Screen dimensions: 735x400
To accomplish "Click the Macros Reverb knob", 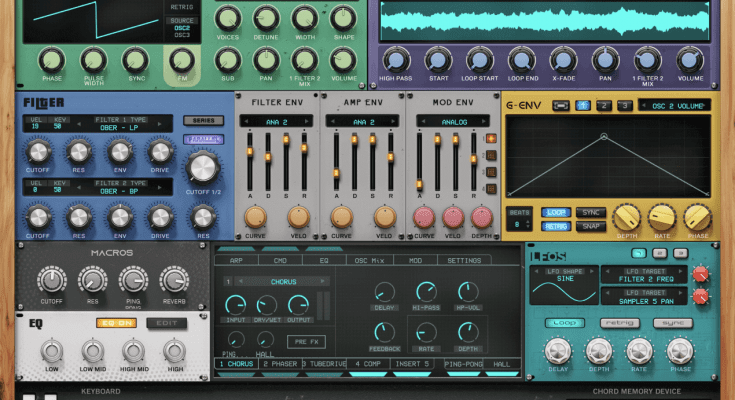I will coord(173,281).
